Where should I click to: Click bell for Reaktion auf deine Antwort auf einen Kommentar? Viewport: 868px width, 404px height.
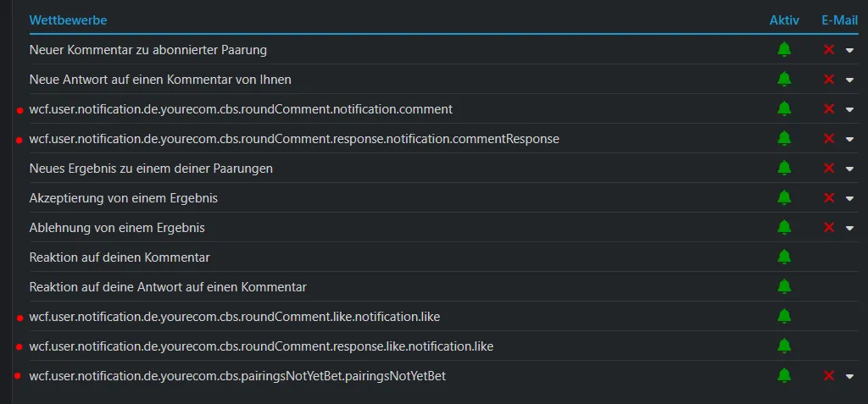coord(784,287)
